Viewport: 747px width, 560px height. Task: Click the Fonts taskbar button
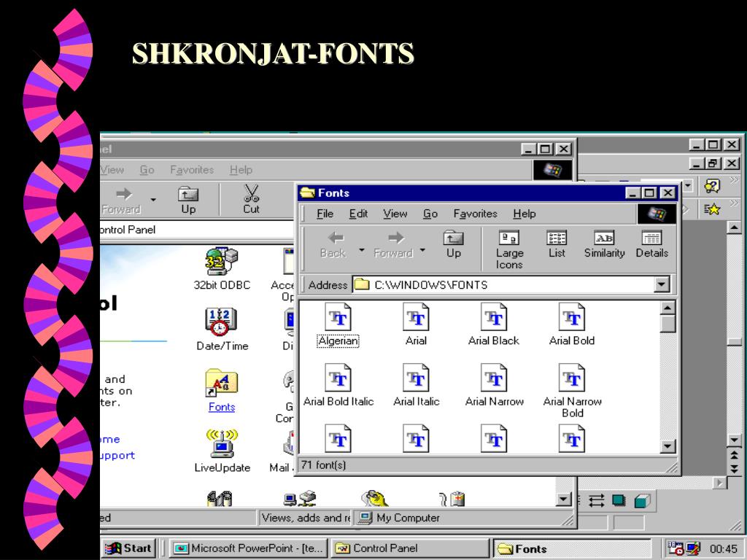pyautogui.click(x=572, y=548)
